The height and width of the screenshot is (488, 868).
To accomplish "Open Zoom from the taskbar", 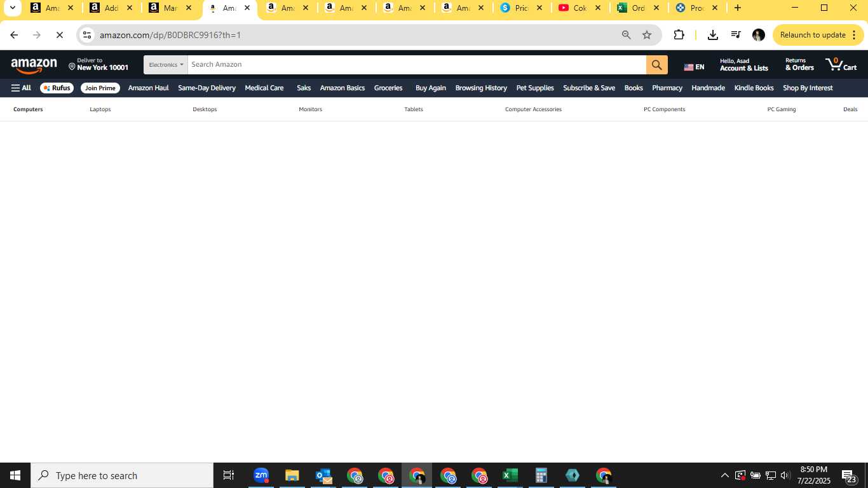I will [x=261, y=475].
